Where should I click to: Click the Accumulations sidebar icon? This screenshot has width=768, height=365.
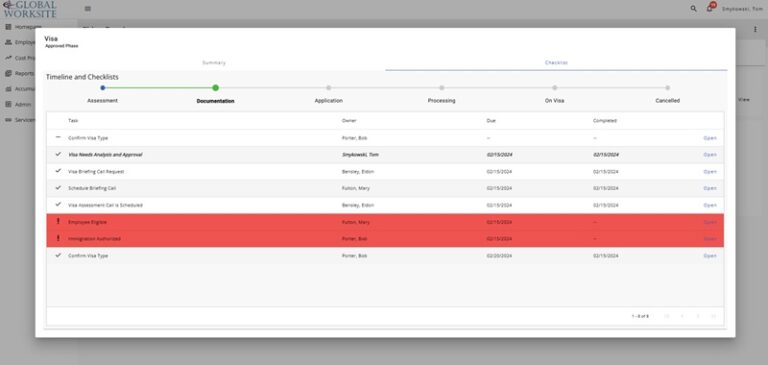pyautogui.click(x=8, y=89)
